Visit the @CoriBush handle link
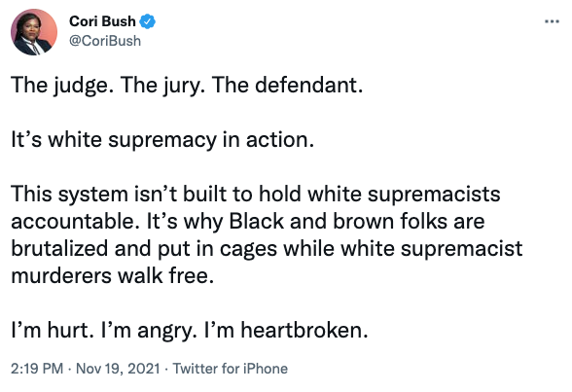Viewport: 572px width, 392px height. [105, 41]
